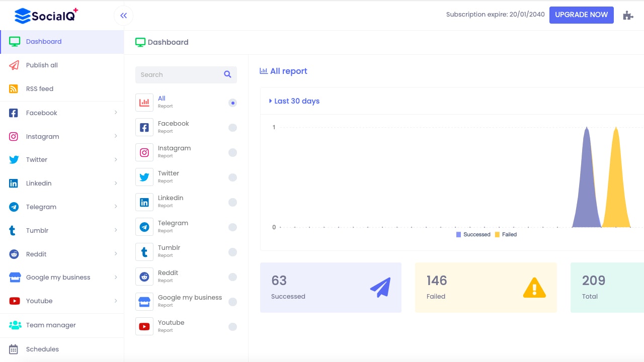The image size is (644, 362).
Task: Click the search input field
Action: click(x=176, y=74)
